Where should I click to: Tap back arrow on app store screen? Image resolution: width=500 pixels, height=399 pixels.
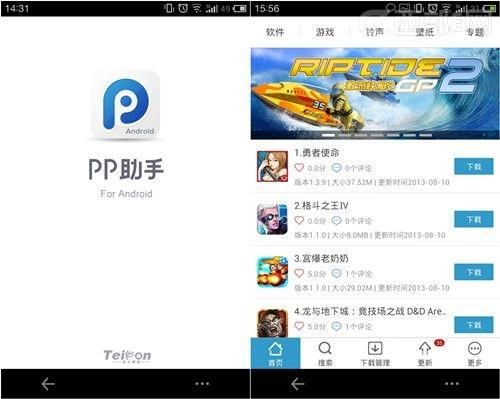(x=297, y=384)
